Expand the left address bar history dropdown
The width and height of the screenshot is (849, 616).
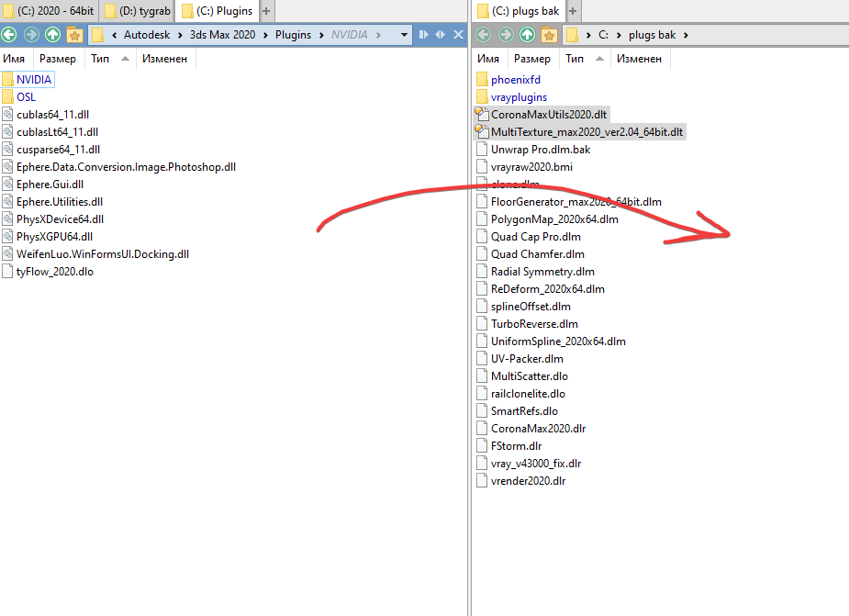(x=405, y=35)
